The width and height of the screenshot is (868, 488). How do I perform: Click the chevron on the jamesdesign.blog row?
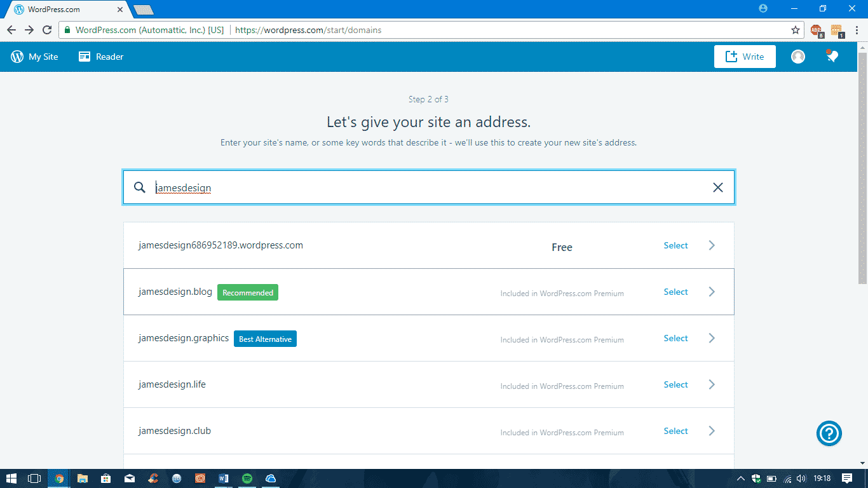[x=712, y=292]
